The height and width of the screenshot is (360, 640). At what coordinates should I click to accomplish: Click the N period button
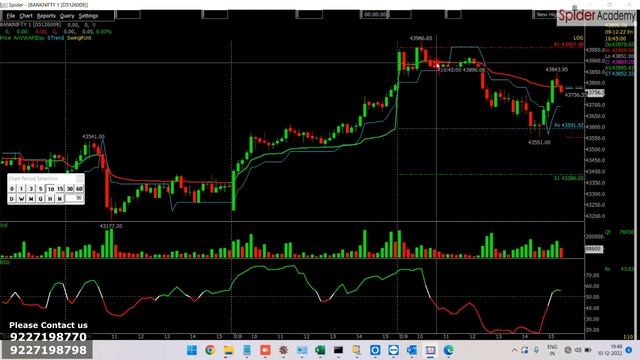coord(60,198)
